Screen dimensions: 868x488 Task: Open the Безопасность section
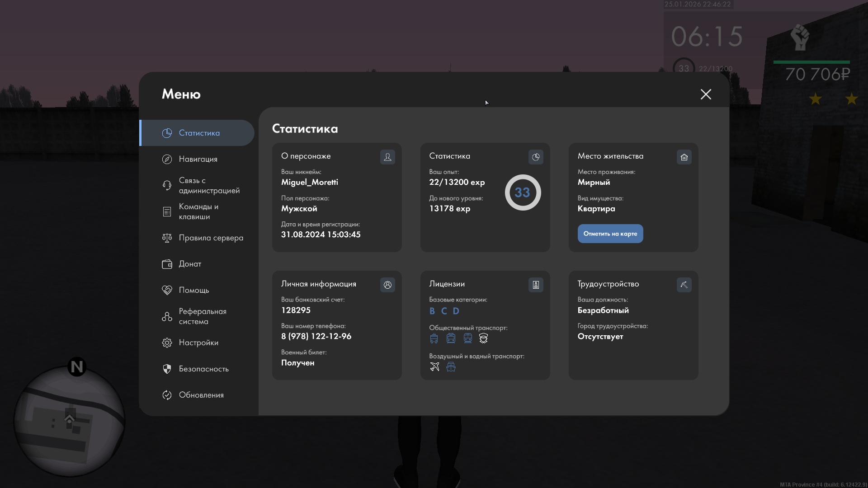click(203, 369)
